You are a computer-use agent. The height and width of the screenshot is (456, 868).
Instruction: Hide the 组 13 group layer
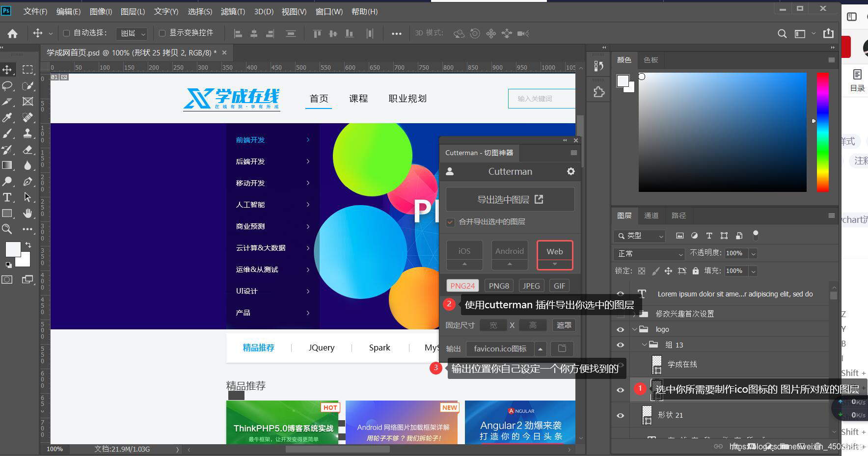point(621,345)
